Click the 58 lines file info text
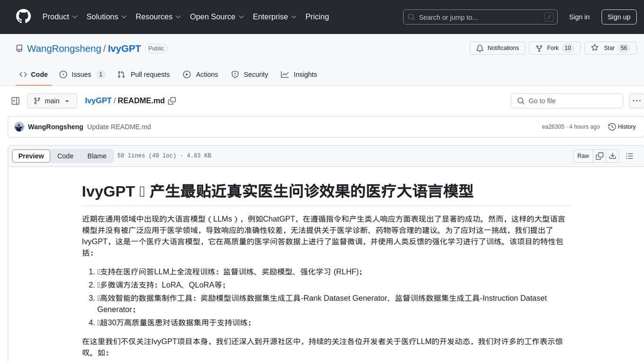 pos(164,156)
